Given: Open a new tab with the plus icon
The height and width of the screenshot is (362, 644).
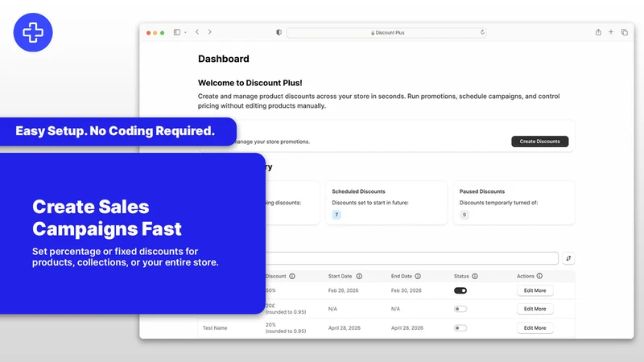Looking at the screenshot, I should (611, 32).
